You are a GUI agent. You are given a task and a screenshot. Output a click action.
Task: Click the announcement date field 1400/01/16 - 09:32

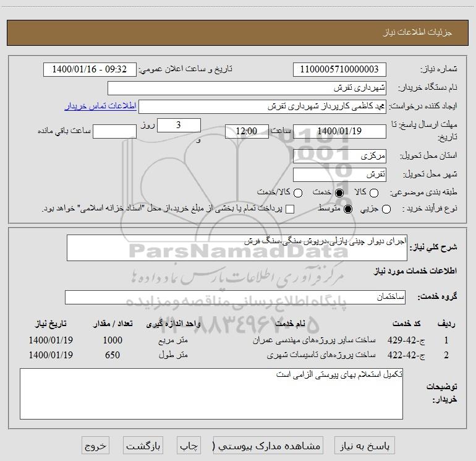pos(90,69)
